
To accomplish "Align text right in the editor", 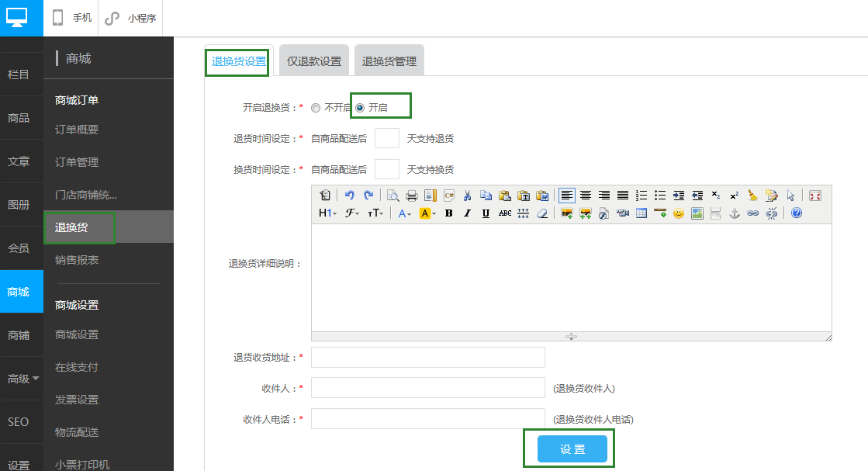I will [604, 196].
